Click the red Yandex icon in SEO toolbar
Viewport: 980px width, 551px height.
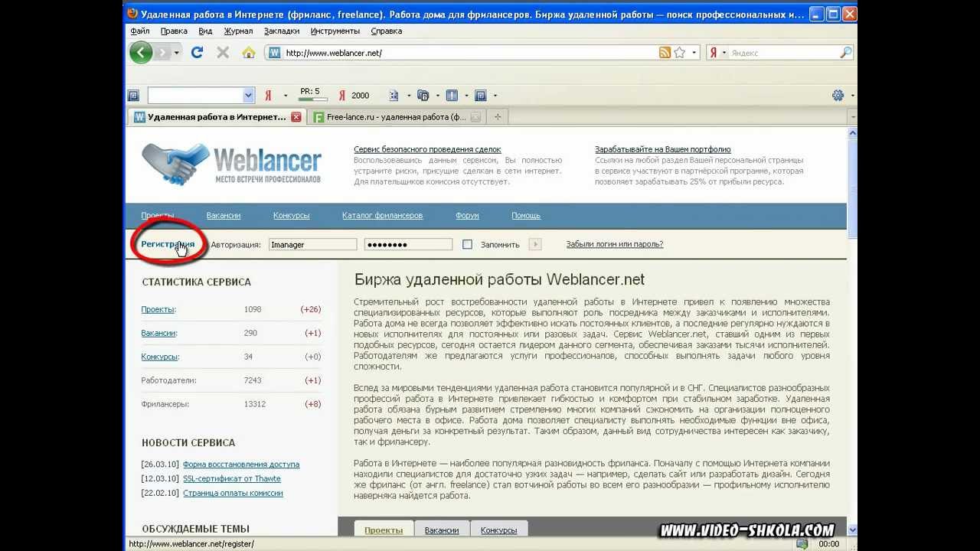269,96
